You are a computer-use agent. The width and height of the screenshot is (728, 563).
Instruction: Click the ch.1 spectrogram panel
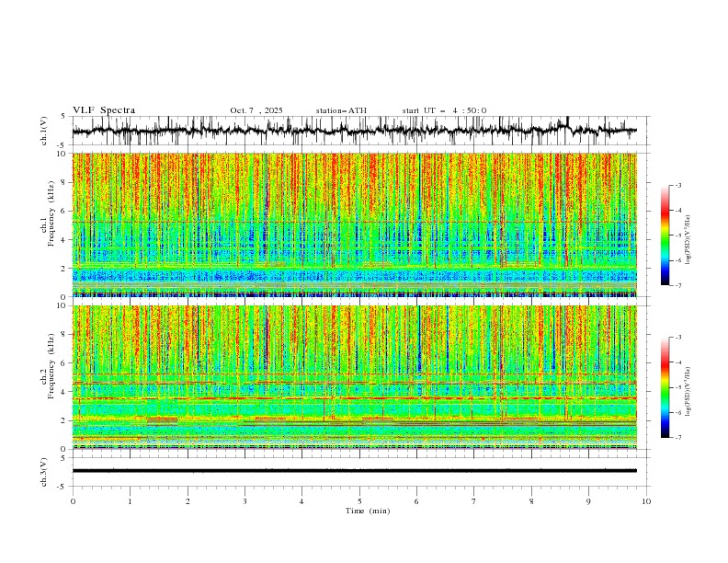coord(355,224)
